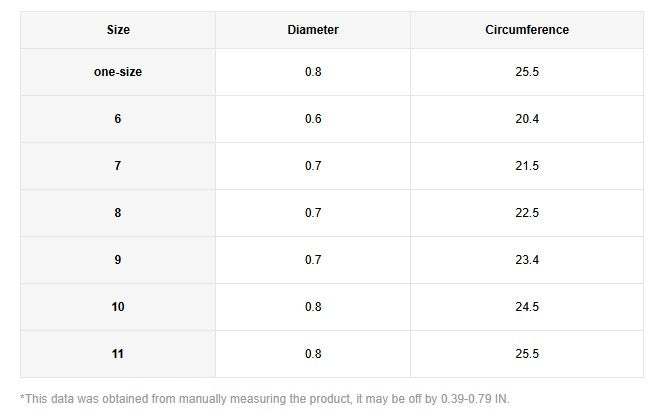Select the size 7 row label
This screenshot has width=663, height=412.
pyautogui.click(x=118, y=166)
